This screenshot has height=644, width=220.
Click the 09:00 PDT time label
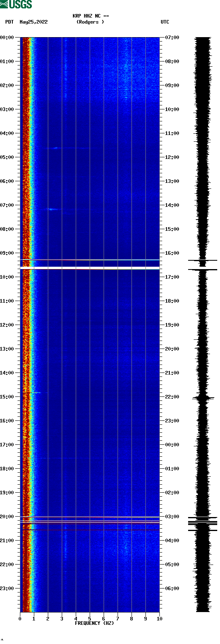pyautogui.click(x=7, y=253)
